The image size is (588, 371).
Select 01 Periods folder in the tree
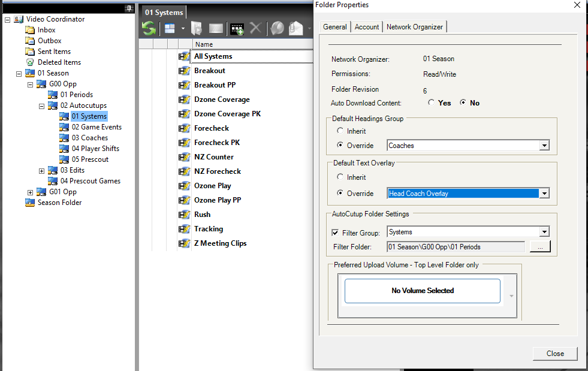pos(77,95)
